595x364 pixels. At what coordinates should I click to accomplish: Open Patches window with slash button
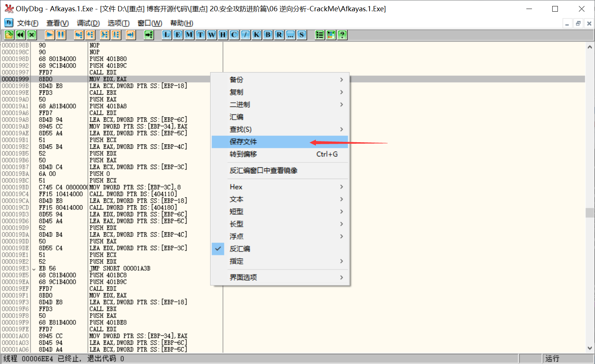point(245,35)
